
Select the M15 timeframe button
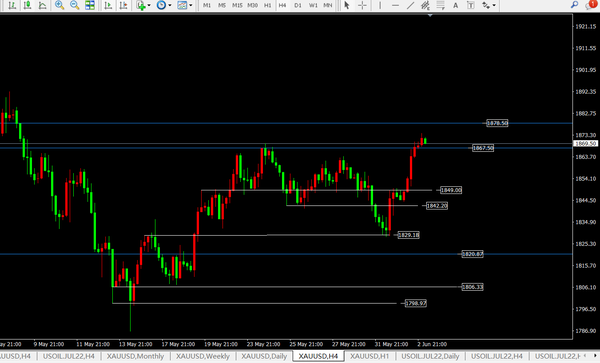pyautogui.click(x=237, y=5)
